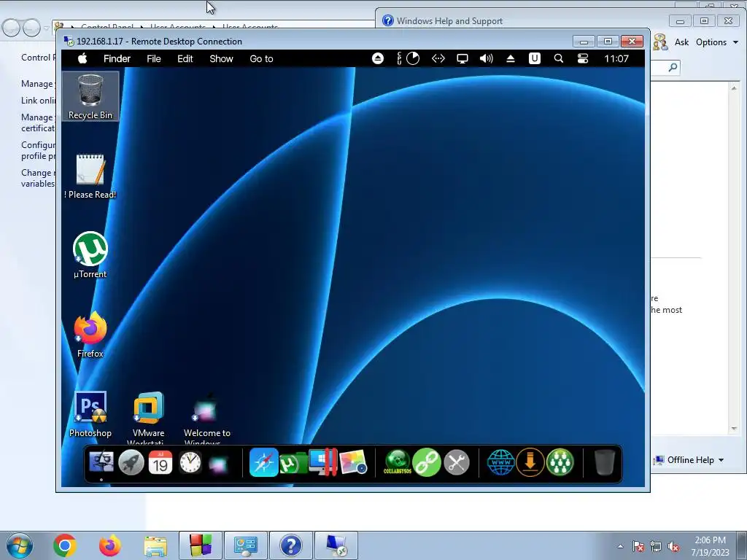Open the Spotlight search magnifier
Image resolution: width=747 pixels, height=560 pixels.
tap(558, 58)
